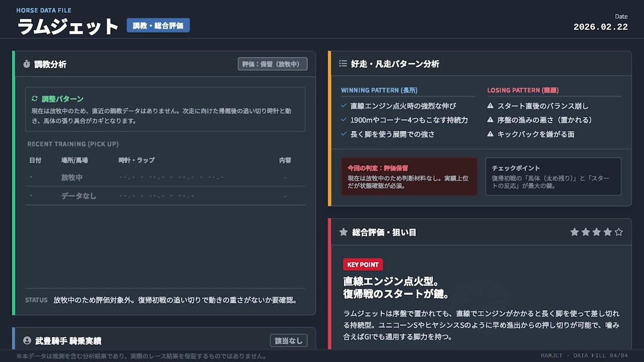Click the チェックポイント box

point(553,176)
